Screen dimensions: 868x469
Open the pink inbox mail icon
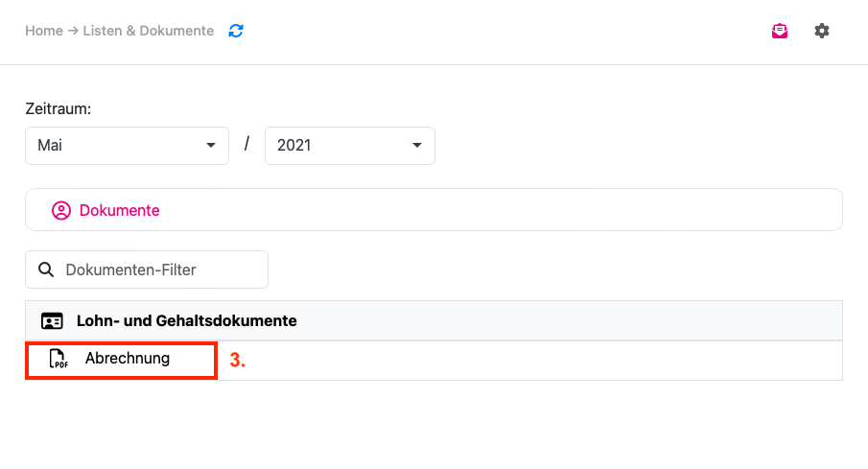(780, 31)
